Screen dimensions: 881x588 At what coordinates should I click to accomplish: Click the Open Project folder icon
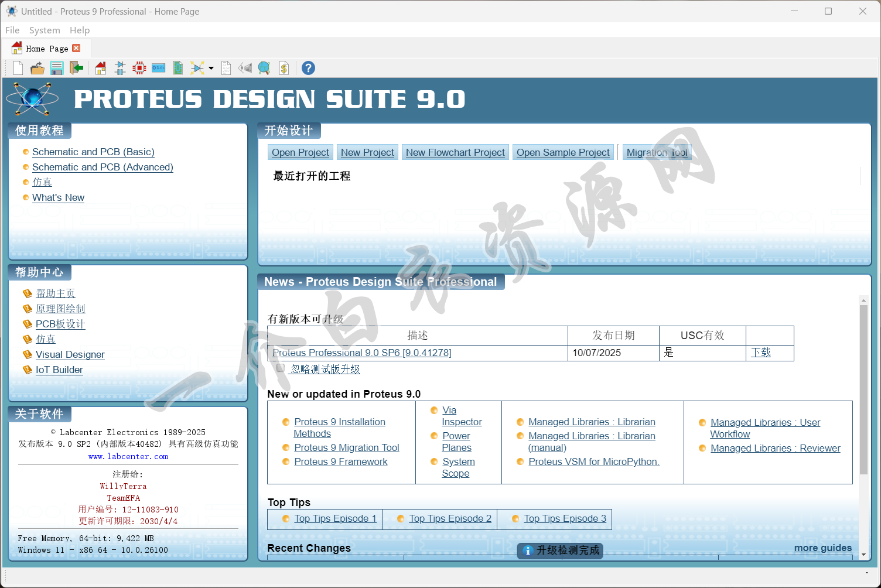click(37, 69)
